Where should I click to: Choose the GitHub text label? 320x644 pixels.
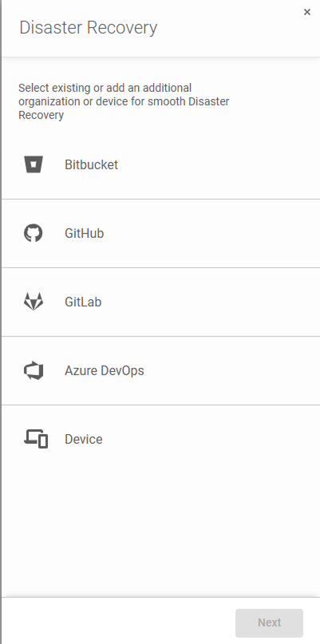85,233
